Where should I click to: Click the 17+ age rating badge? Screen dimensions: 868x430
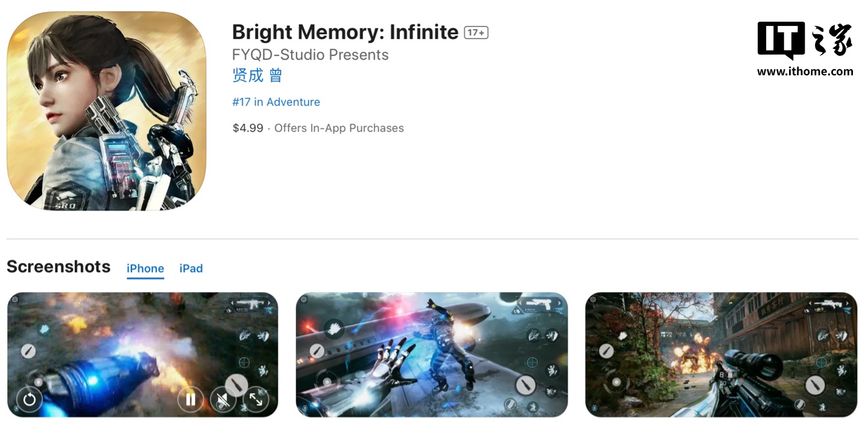(x=476, y=33)
